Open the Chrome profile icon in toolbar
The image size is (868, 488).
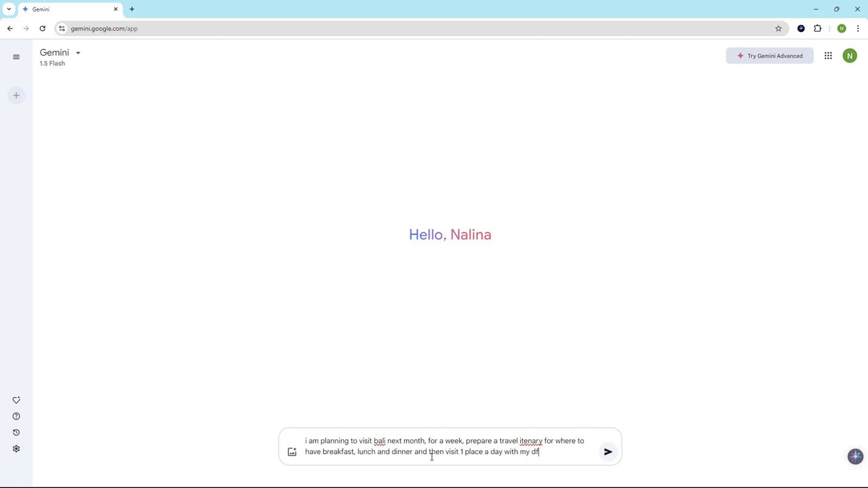[x=842, y=28]
